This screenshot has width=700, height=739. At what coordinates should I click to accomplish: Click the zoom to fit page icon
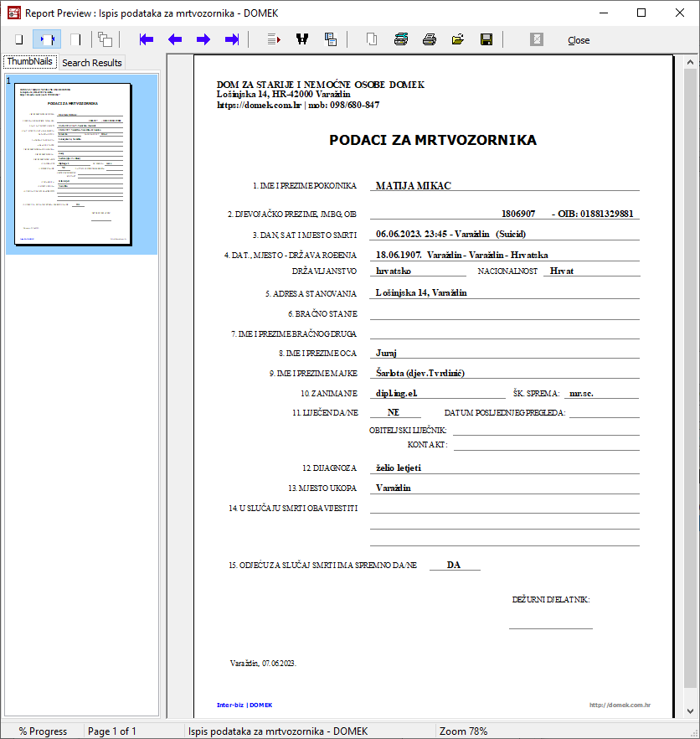18,39
